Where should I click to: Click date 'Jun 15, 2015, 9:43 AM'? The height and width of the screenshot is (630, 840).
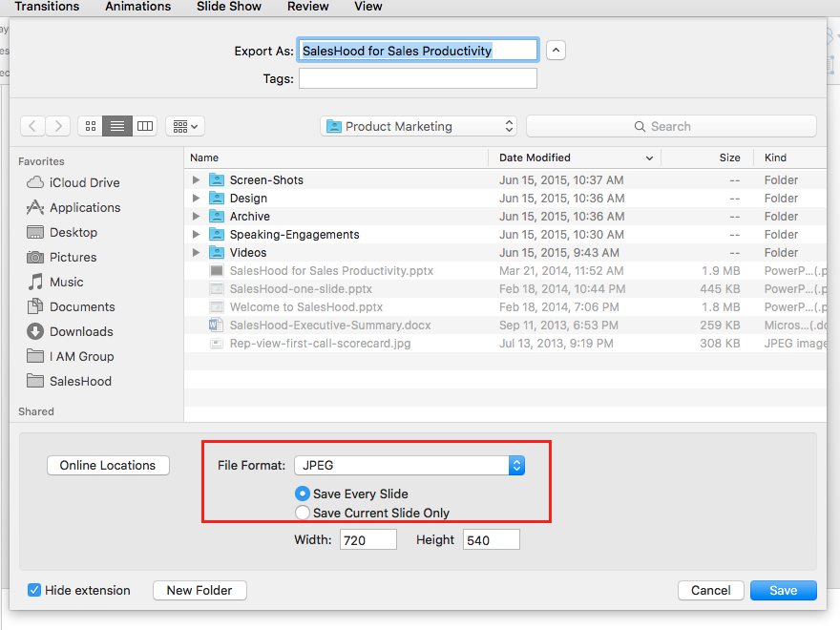tap(559, 252)
